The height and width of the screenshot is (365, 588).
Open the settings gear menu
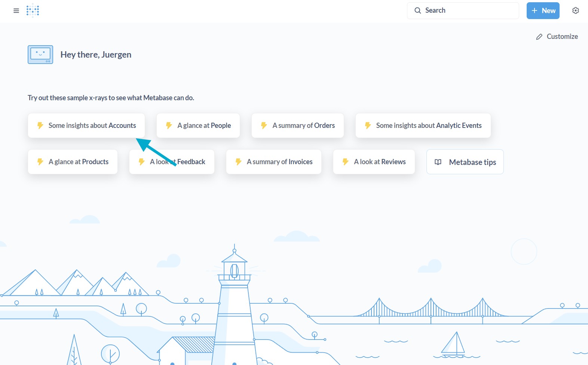tap(576, 10)
